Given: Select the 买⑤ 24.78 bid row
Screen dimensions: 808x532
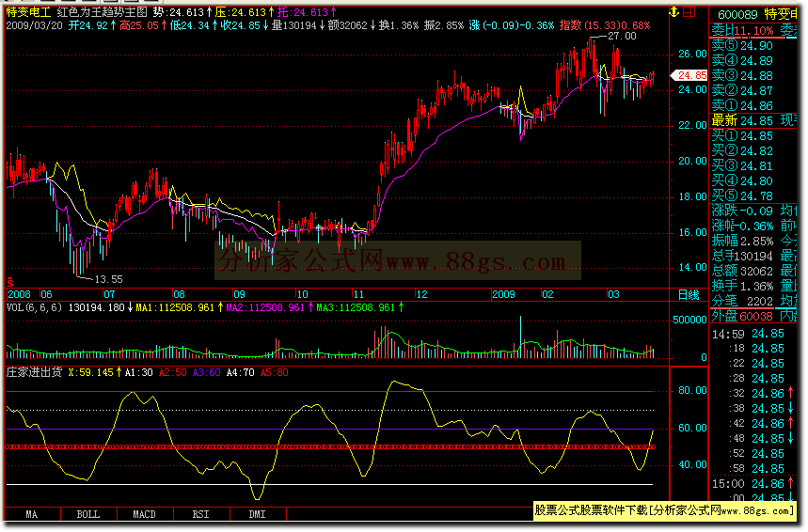Looking at the screenshot, I should (x=742, y=196).
